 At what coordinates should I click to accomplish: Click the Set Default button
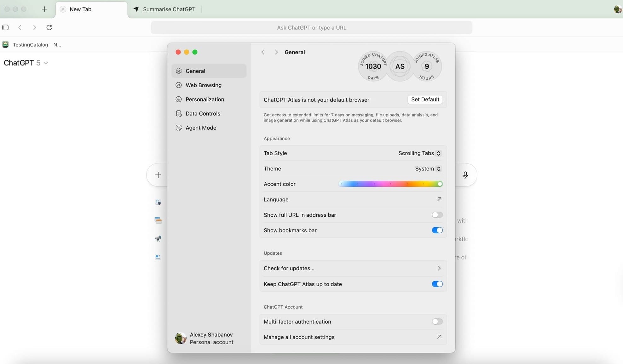point(425,100)
